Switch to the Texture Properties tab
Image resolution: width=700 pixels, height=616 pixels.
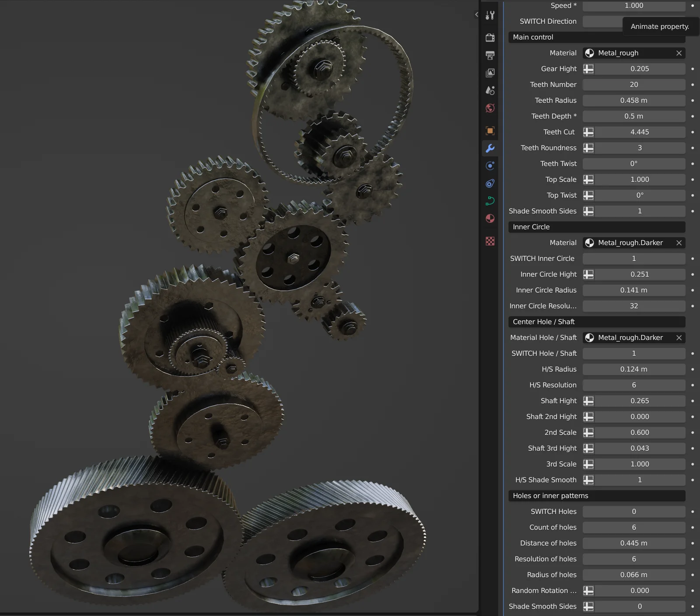coord(490,241)
